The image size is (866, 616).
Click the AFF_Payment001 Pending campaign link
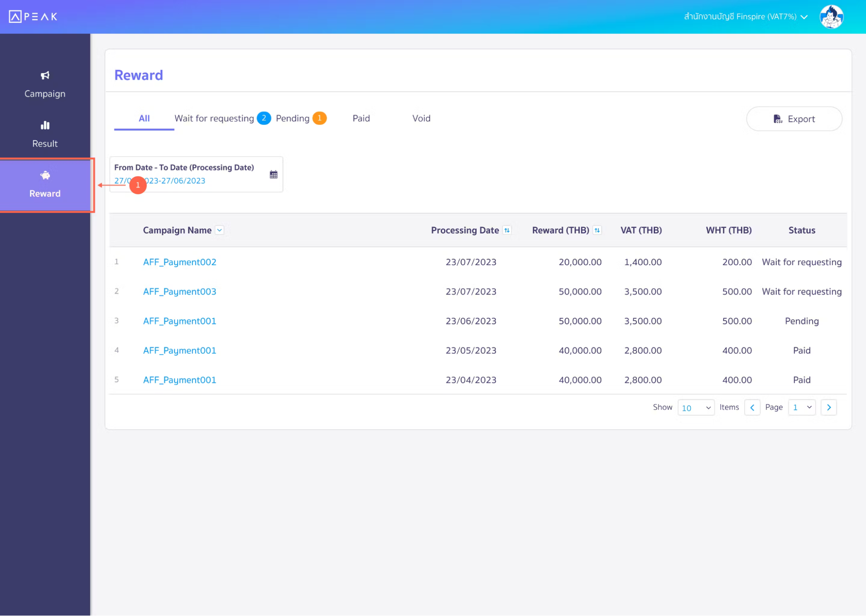coord(180,321)
